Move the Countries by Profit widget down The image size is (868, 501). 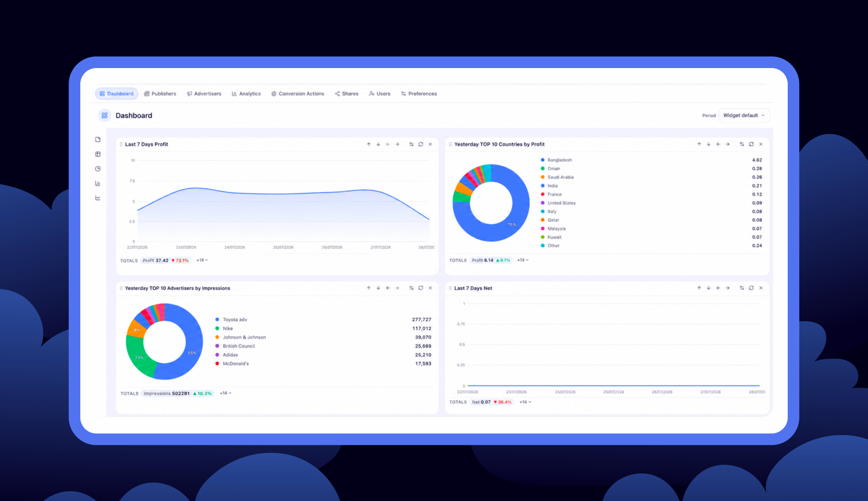(x=709, y=144)
